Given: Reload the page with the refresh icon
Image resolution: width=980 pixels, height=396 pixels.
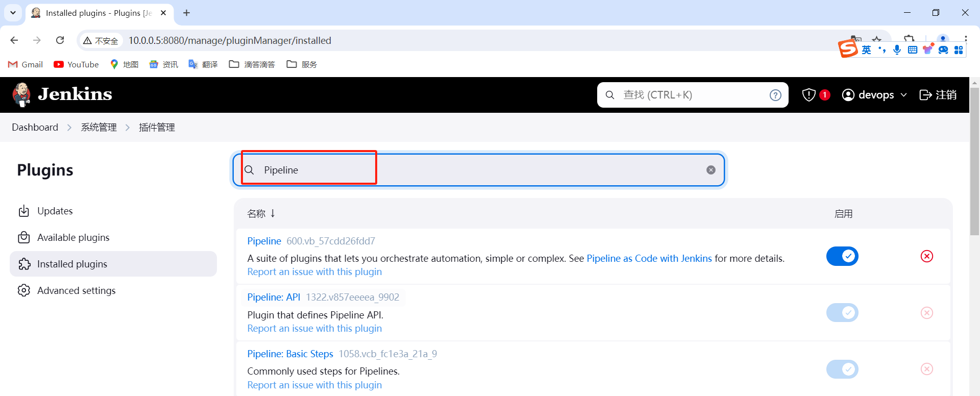Looking at the screenshot, I should tap(60, 40).
